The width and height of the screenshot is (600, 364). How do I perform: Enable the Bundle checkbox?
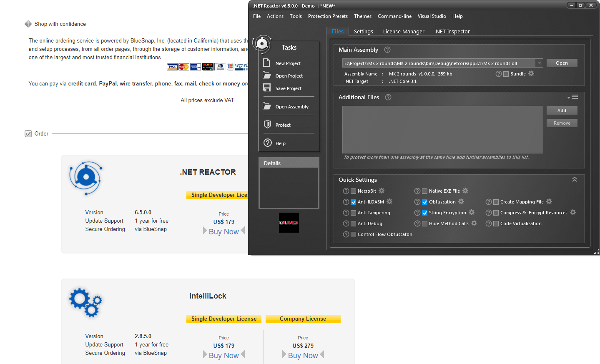pos(506,74)
